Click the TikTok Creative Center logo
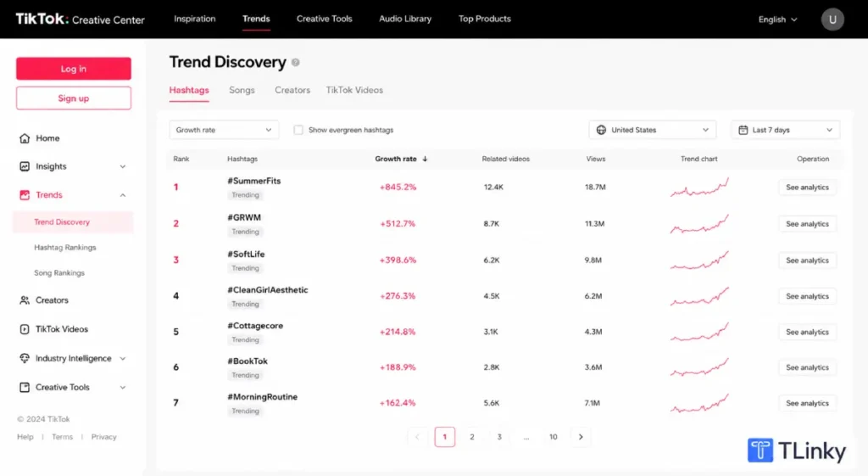Viewport: 868px width, 476px height. click(81, 20)
